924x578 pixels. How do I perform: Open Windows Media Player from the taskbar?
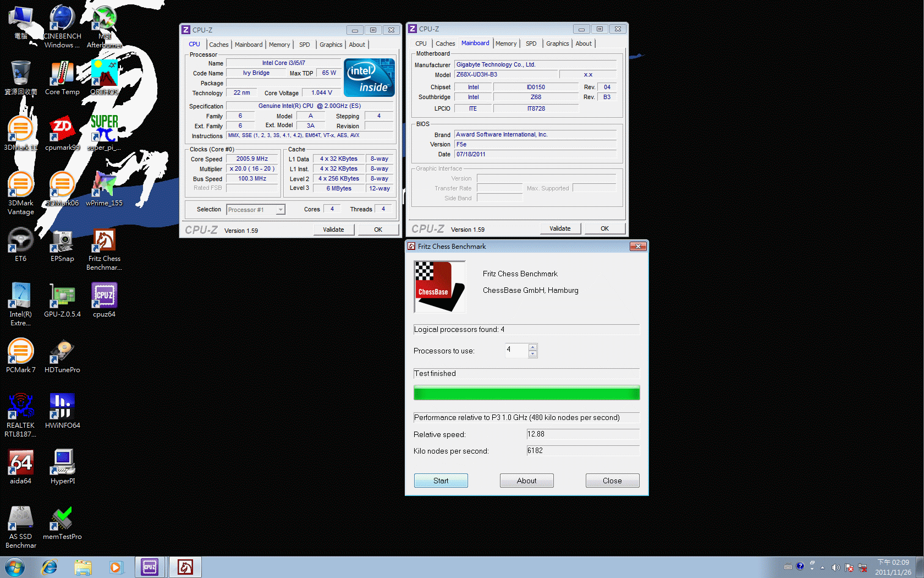pos(116,567)
